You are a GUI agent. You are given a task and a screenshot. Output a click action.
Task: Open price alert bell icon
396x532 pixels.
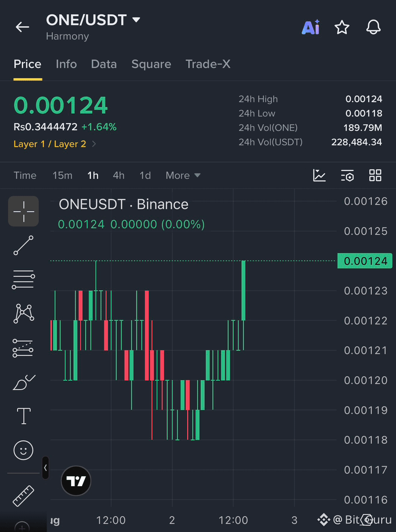pos(373,27)
